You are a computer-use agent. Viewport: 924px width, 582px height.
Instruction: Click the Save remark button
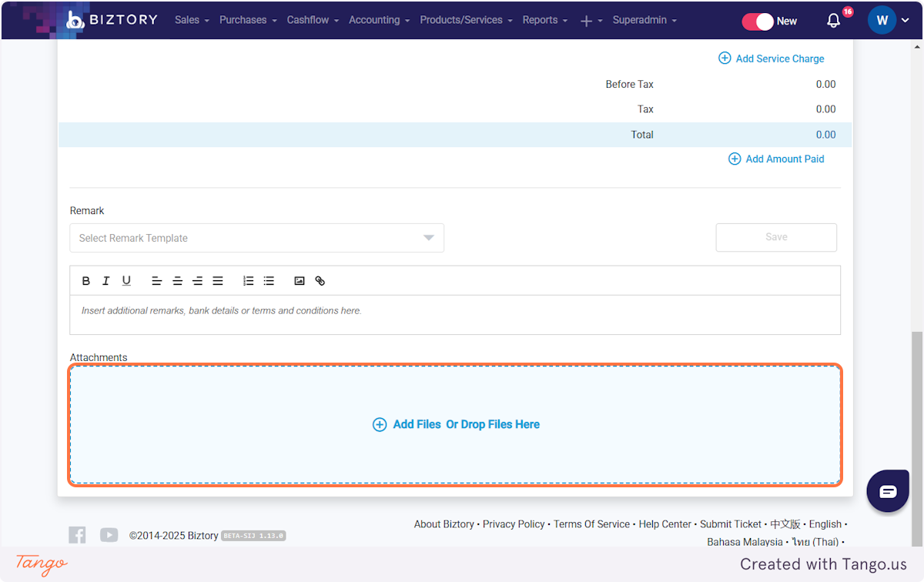(776, 237)
